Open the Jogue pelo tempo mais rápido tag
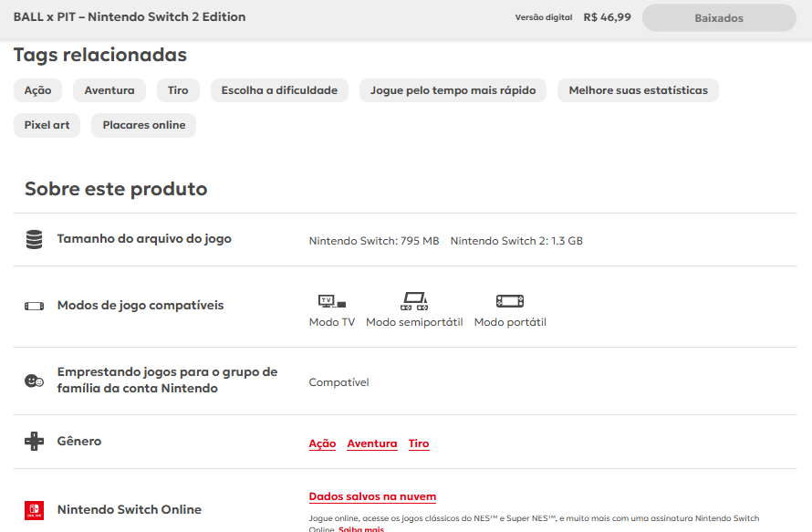The width and height of the screenshot is (812, 532). click(x=453, y=90)
